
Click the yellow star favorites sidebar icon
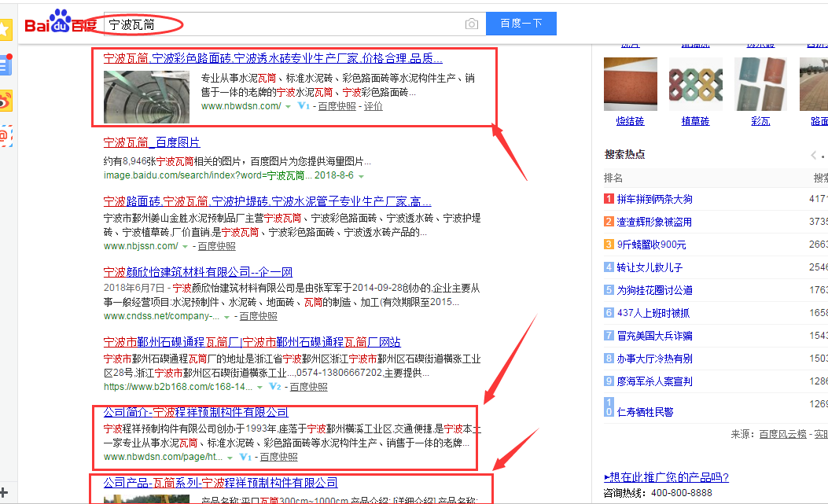click(x=6, y=30)
